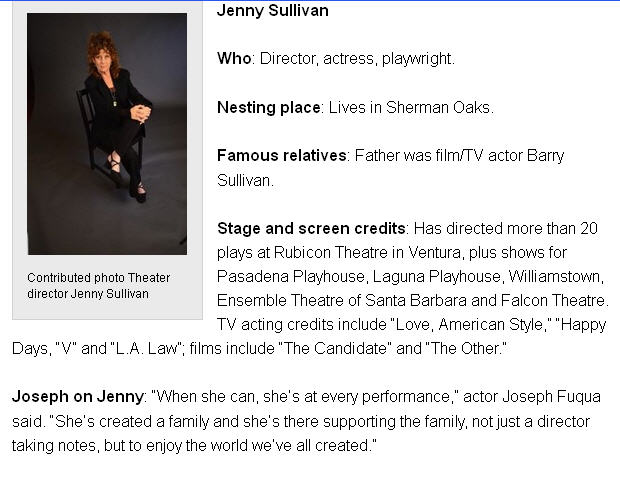Click the bold 'Who' label
620x481 pixels.
(x=234, y=59)
